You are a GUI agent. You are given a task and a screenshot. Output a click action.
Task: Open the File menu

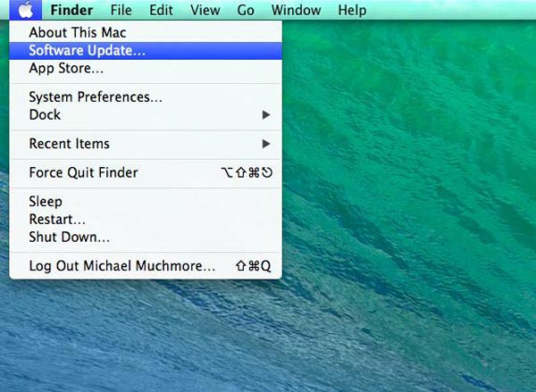(x=121, y=10)
